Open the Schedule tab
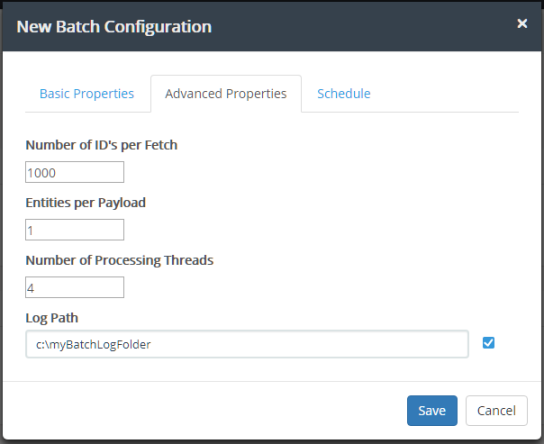Viewport: 544px width, 444px height. 344,94
